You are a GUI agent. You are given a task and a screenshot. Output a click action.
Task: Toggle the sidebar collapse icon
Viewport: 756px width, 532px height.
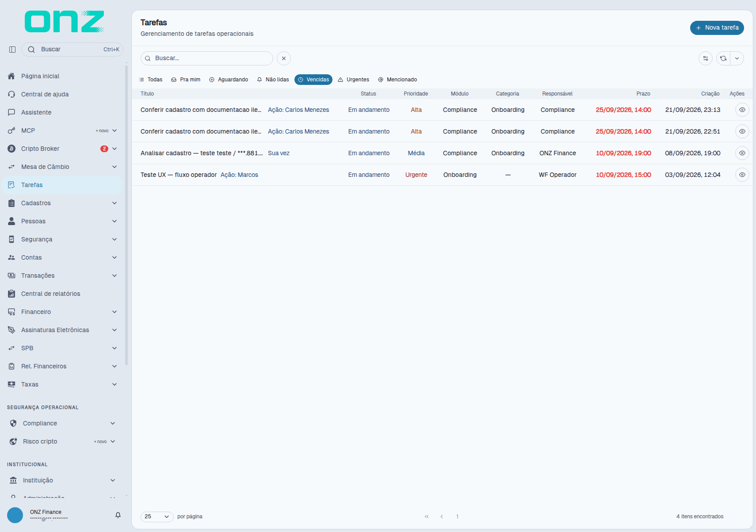12,50
